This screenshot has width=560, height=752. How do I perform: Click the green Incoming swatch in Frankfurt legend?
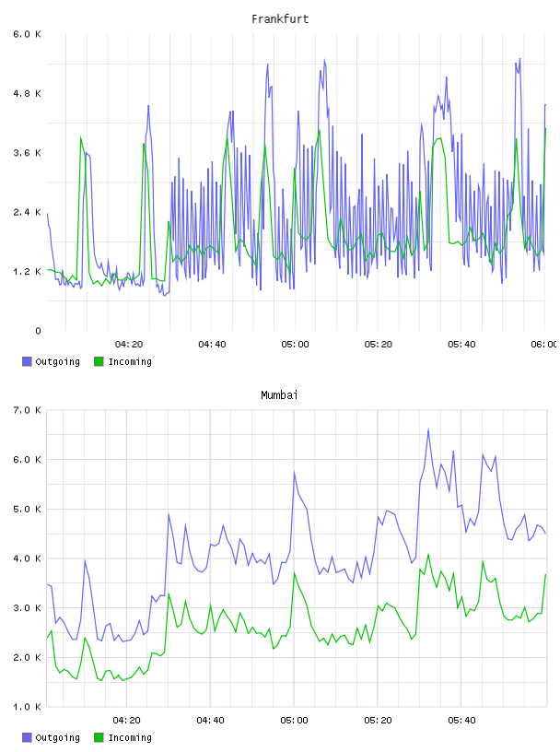[x=99, y=361]
